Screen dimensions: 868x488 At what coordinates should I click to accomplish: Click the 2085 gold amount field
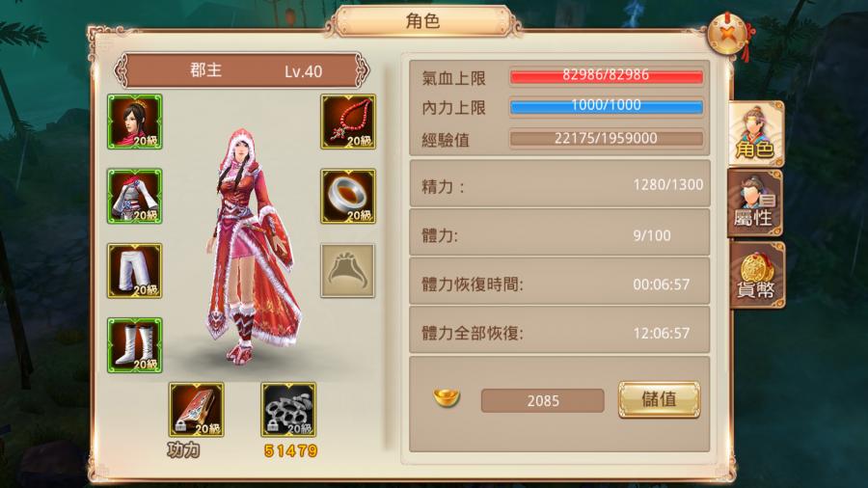542,400
